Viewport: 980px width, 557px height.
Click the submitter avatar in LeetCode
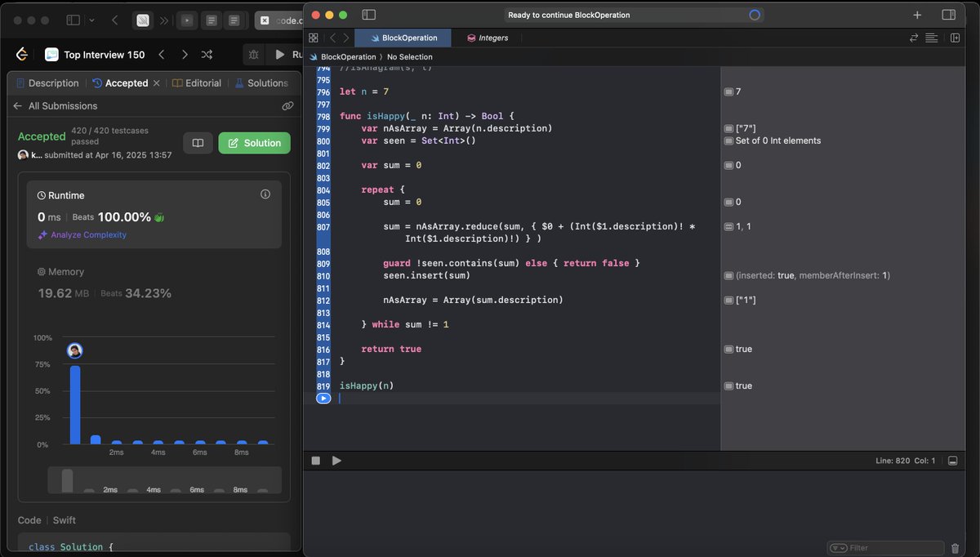23,155
